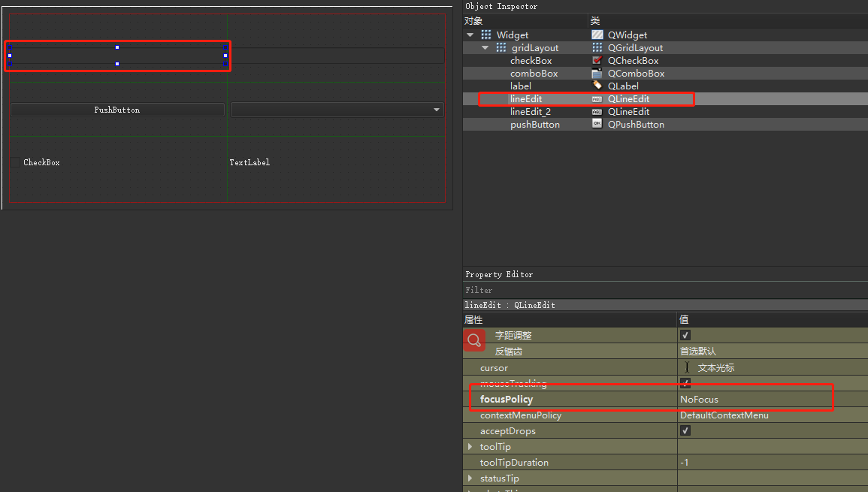Collapse the Widget tree node
The width and height of the screenshot is (868, 492).
(470, 35)
